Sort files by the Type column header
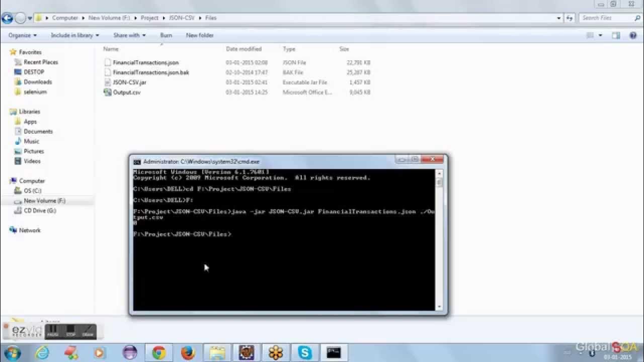Screen dimensions: 644x362 click(289, 49)
